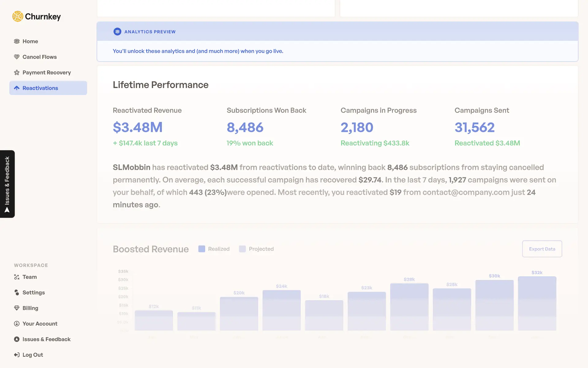
Task: Click the Analytics Preview badge icon
Action: pos(117,32)
